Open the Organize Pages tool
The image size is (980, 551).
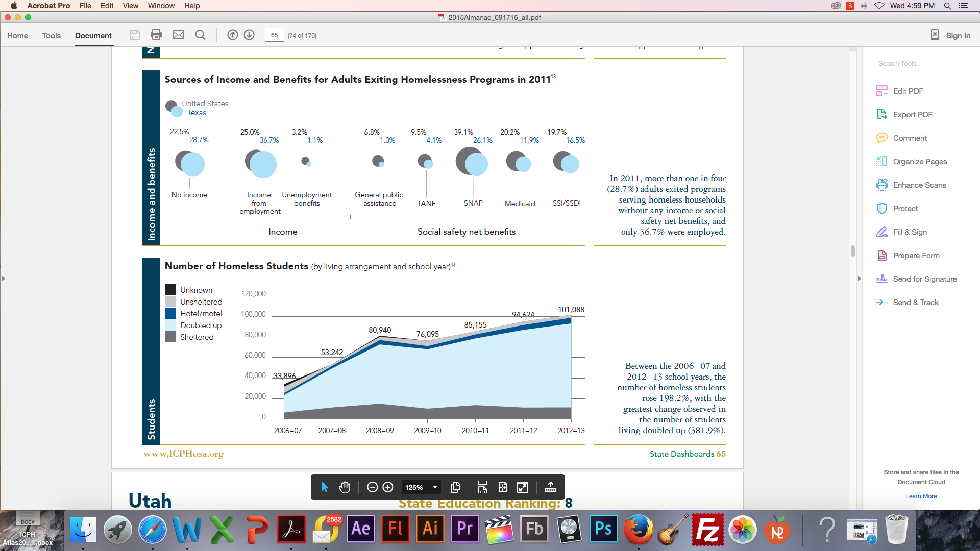pos(919,162)
